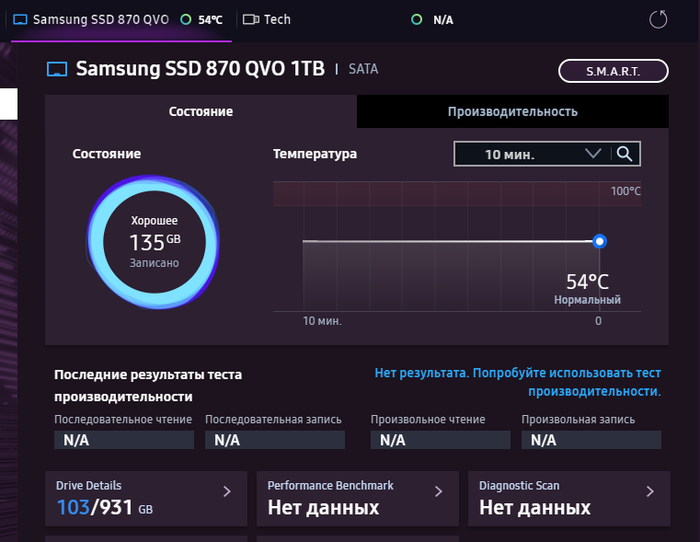Click the 54°C temperature reading on graph
The height and width of the screenshot is (542, 700).
click(587, 282)
